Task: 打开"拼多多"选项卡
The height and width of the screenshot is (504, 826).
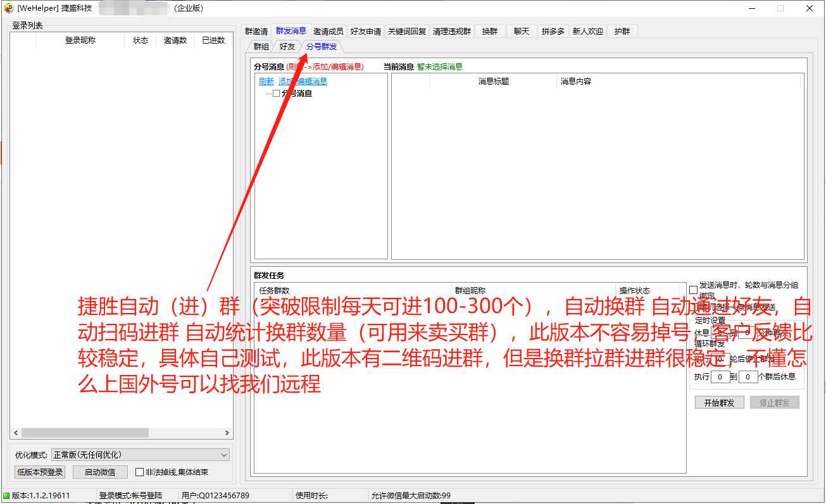Action: tap(553, 30)
